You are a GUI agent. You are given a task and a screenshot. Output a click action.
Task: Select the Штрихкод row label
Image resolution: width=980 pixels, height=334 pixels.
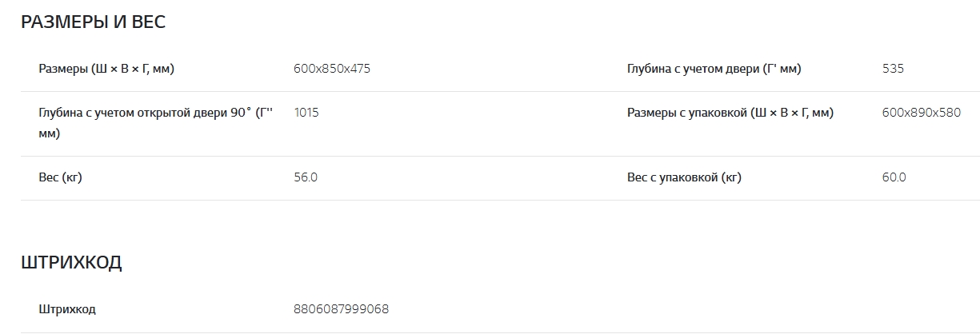pos(67,309)
